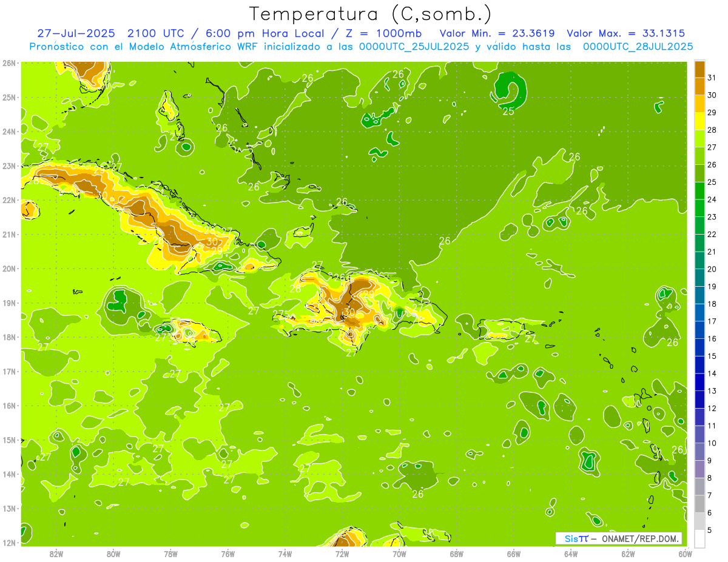
Task: Click the 25N latitude axis label
Action: 9,97
